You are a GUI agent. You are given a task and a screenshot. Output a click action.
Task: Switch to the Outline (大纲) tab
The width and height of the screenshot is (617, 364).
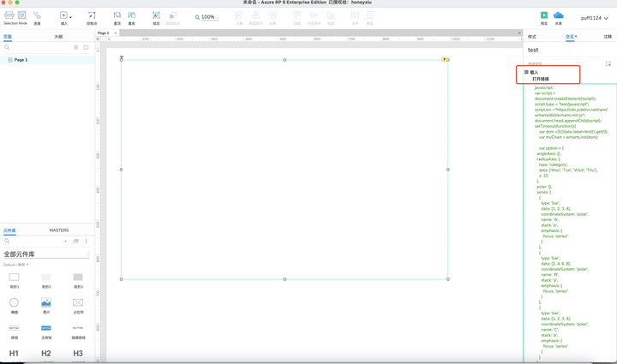pyautogui.click(x=58, y=37)
